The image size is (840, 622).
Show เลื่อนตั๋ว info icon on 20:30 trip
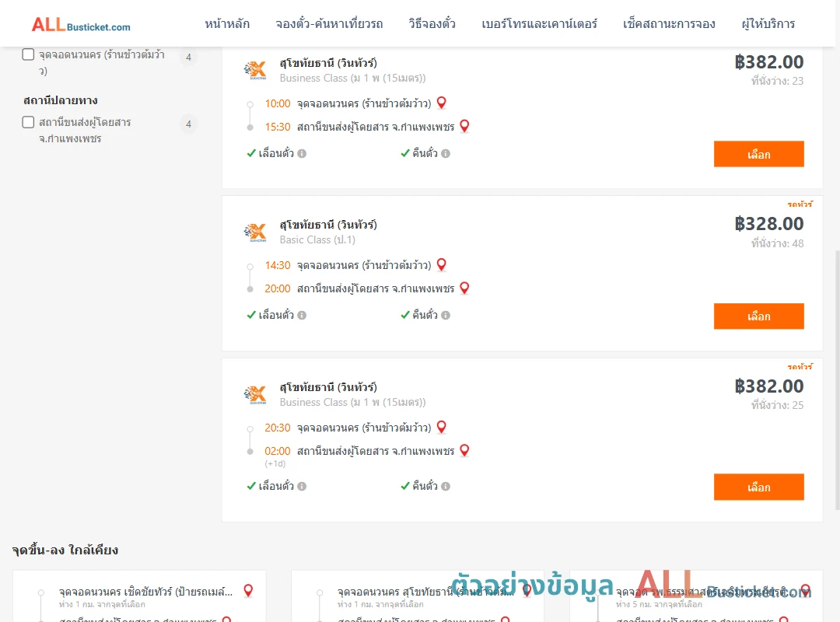pos(302,487)
